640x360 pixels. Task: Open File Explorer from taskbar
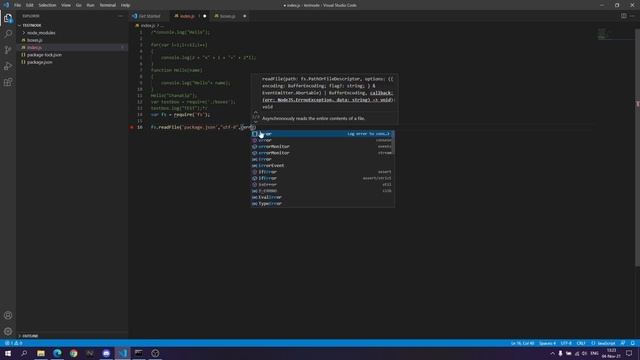(x=41, y=353)
